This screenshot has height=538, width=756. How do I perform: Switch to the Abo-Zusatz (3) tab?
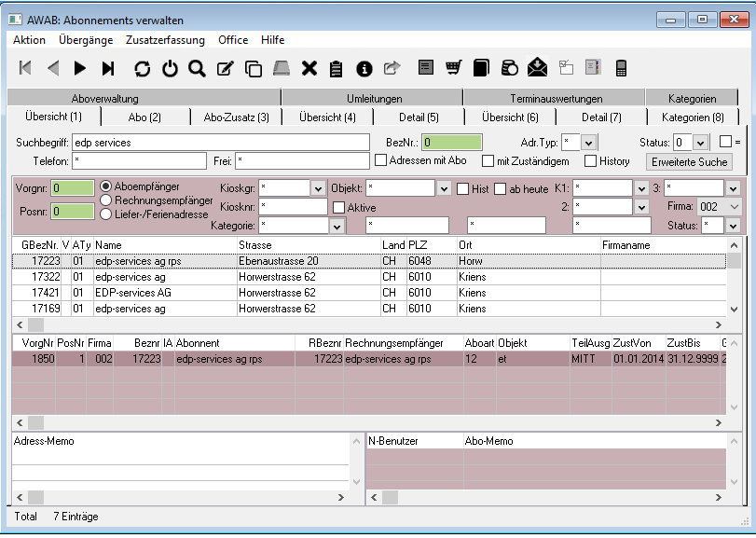coord(236,117)
